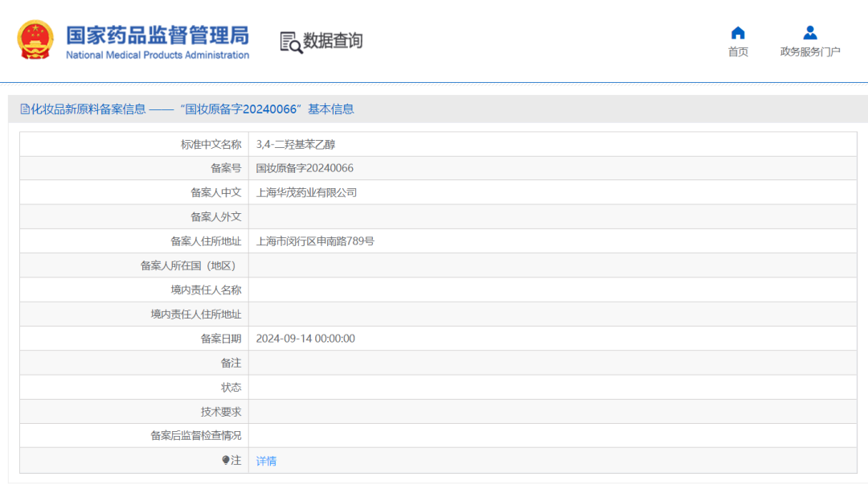Open the 详情 link
Screen dimensions: 868x489
266,461
